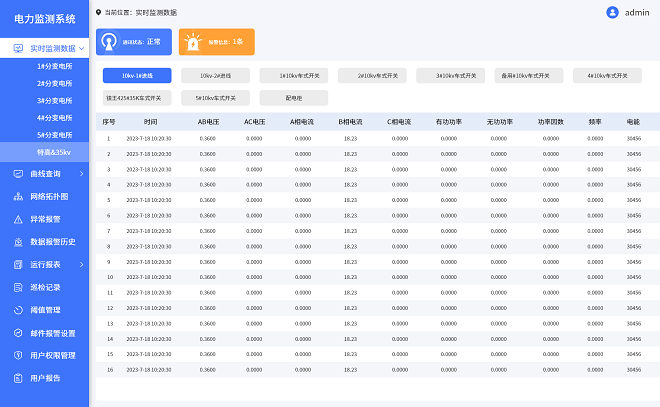Click the 异常报警 warning triangle icon
Image resolution: width=660 pixels, height=407 pixels.
(18, 219)
